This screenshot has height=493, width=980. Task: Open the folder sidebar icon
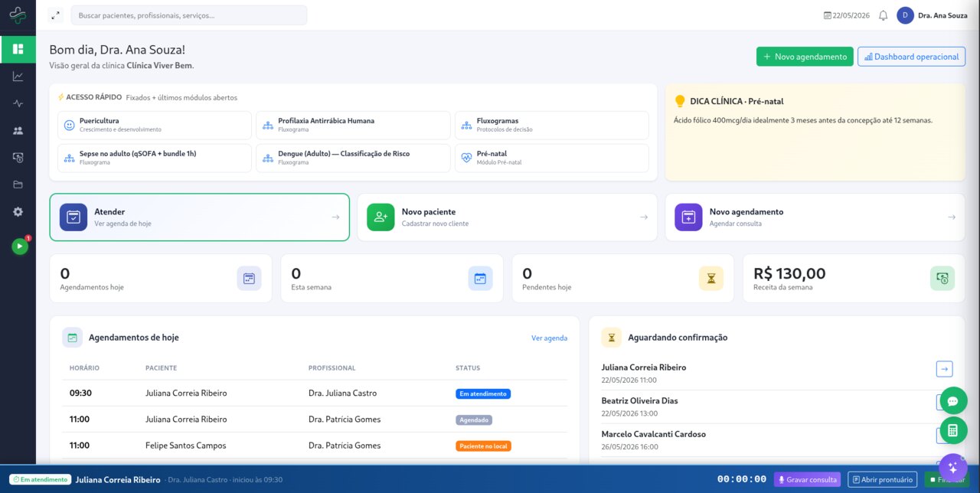pos(18,184)
